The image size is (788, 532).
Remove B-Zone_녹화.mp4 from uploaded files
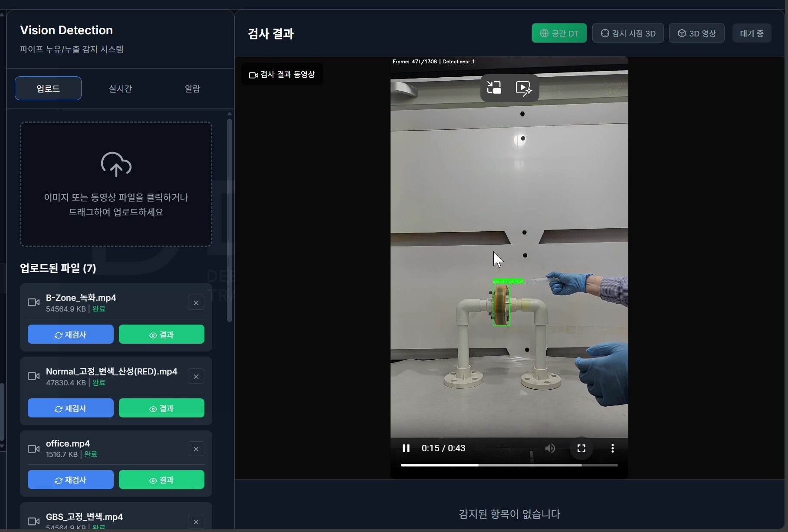click(196, 302)
